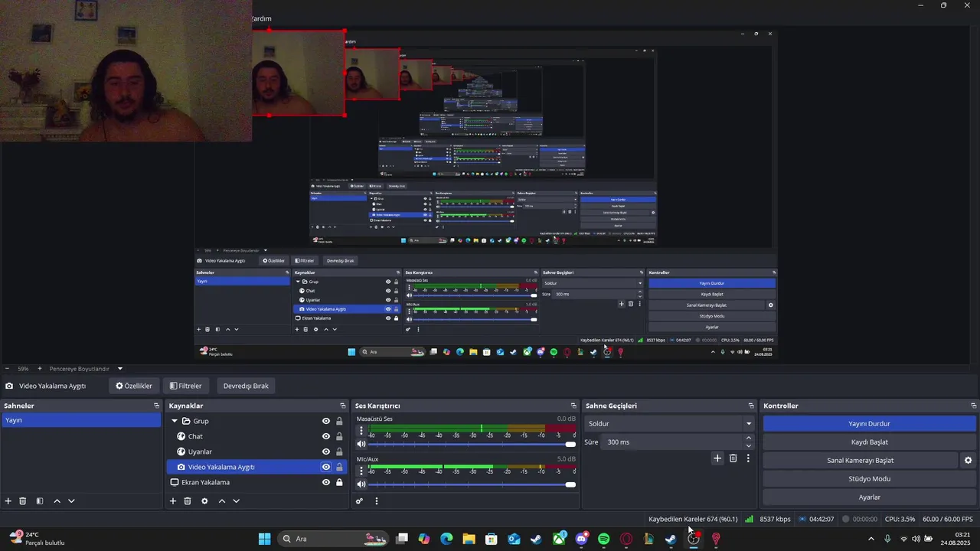Undock the Kaynaklar panel
Viewport: 980px width, 551px height.
[343, 406]
